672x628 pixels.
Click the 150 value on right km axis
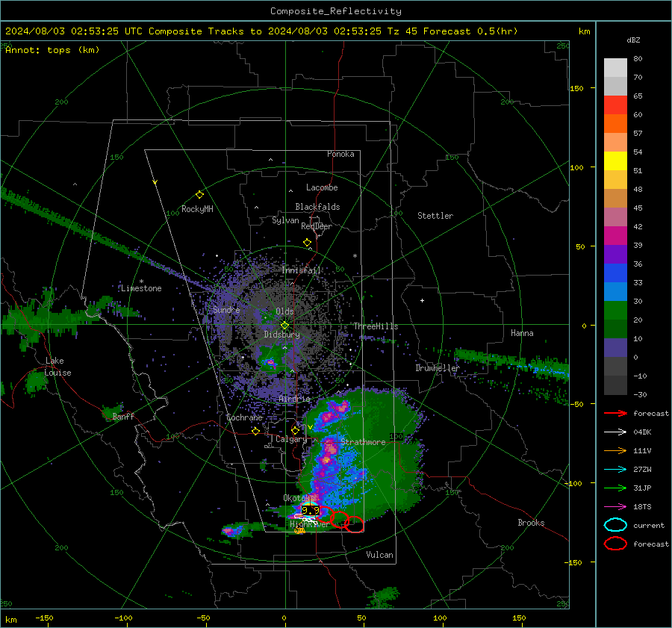pyautogui.click(x=577, y=88)
